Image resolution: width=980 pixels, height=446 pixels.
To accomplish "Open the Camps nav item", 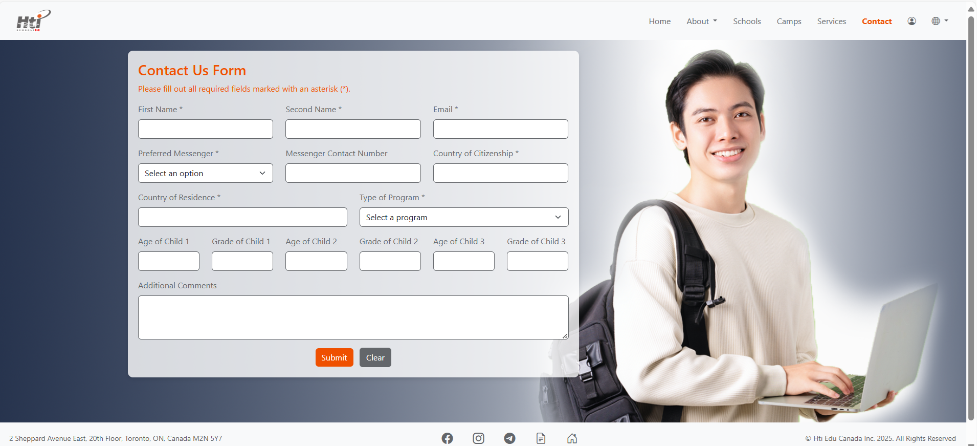I will [789, 21].
